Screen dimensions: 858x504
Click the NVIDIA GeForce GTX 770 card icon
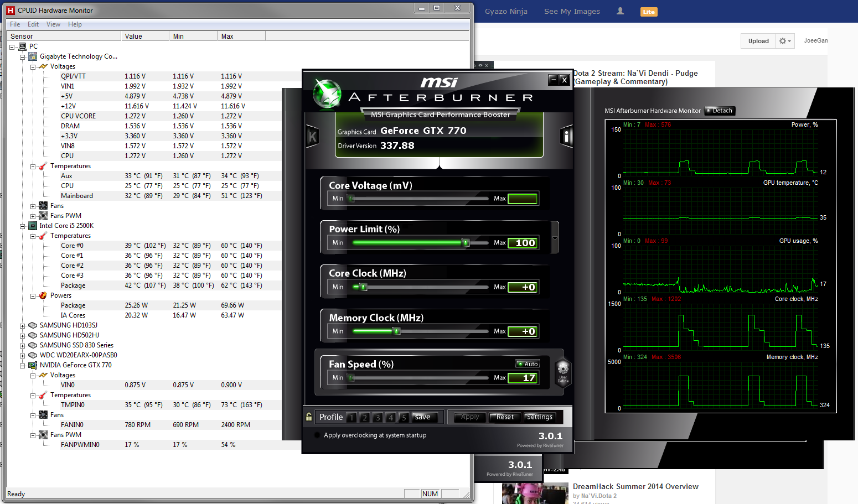tap(33, 365)
